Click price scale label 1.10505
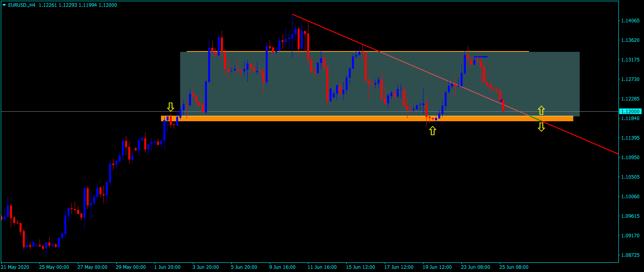 pos(630,177)
